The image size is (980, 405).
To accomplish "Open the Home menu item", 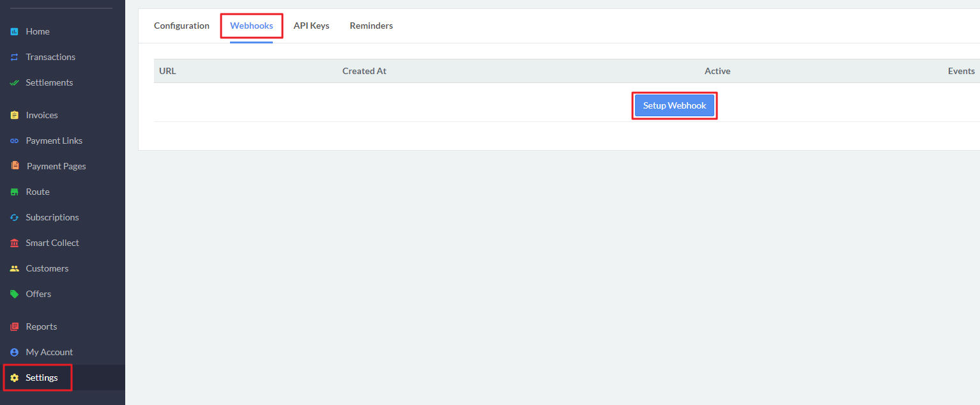I will [x=38, y=31].
